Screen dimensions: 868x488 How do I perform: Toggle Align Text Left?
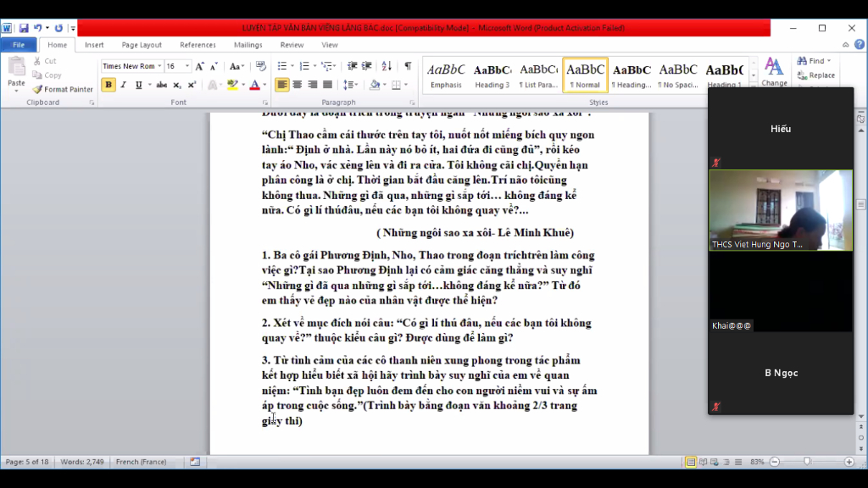281,85
